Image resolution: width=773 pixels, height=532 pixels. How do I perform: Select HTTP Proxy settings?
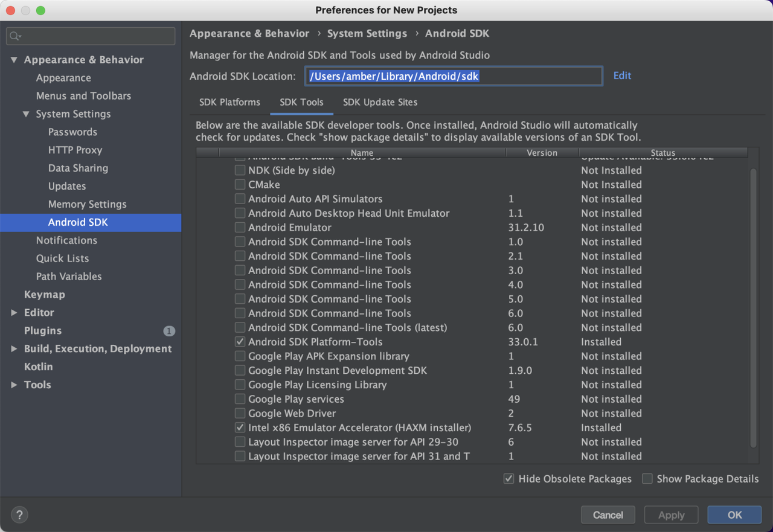pyautogui.click(x=75, y=150)
